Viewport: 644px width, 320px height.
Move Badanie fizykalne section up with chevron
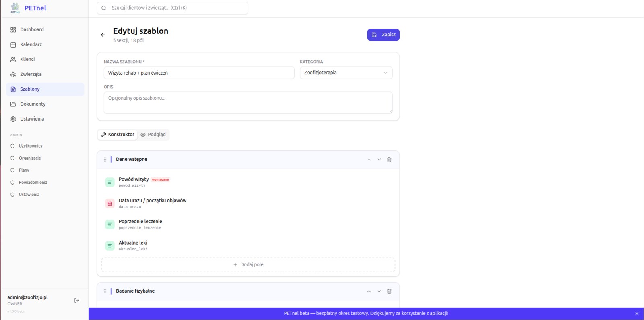(369, 291)
